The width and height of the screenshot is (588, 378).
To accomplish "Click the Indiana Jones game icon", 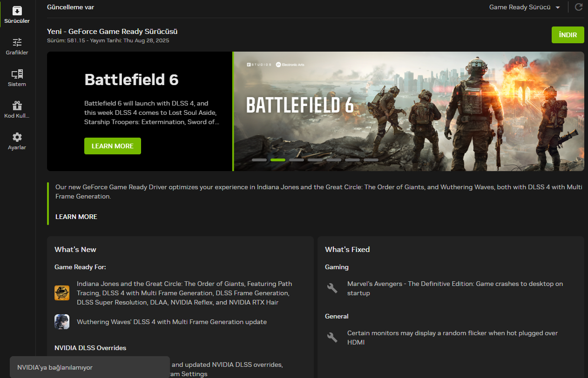I will coord(62,293).
